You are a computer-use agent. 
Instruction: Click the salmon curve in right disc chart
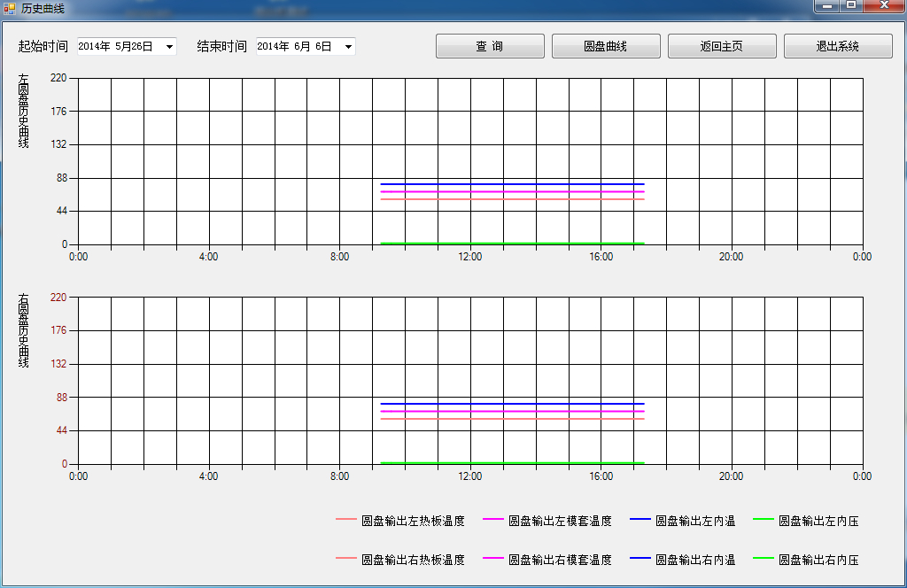click(513, 419)
